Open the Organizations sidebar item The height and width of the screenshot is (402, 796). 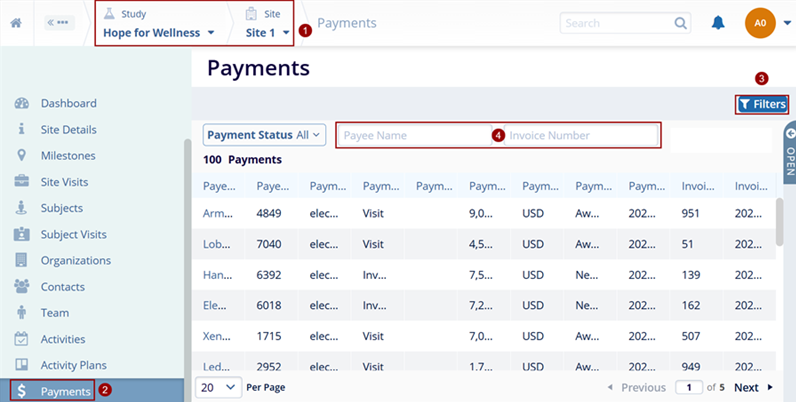tap(75, 260)
